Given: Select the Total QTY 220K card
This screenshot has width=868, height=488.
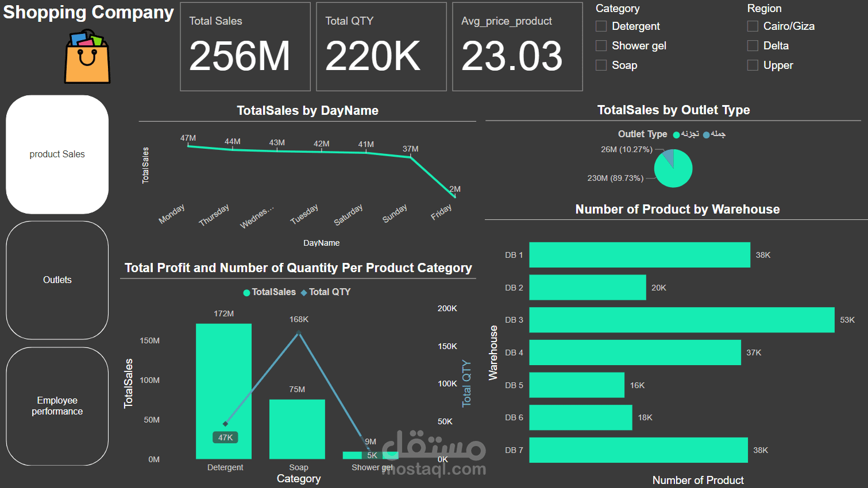Looking at the screenshot, I should pos(381,47).
